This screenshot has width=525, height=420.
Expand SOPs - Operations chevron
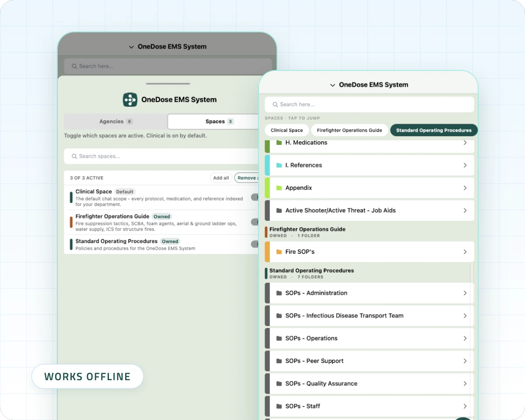tap(465, 339)
